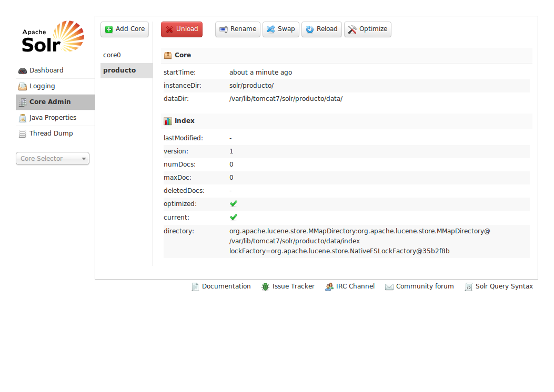
Task: Click the Optimize button
Action: (x=368, y=29)
